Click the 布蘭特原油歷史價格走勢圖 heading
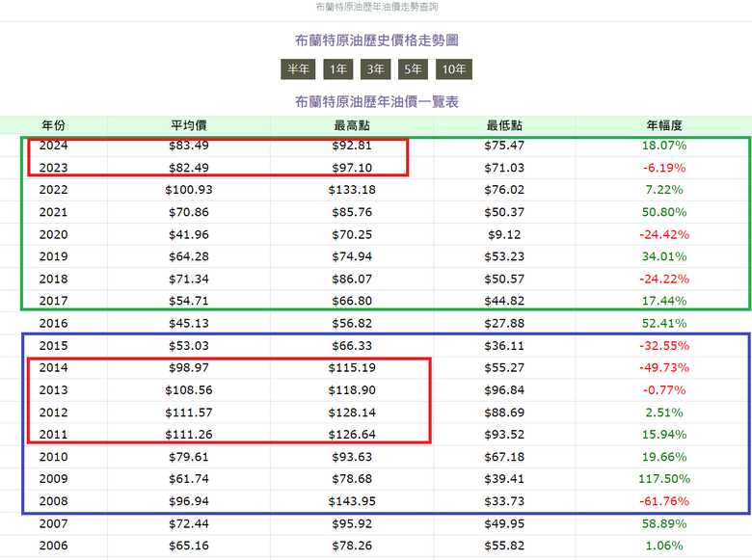This screenshot has height=560, width=752. (376, 40)
